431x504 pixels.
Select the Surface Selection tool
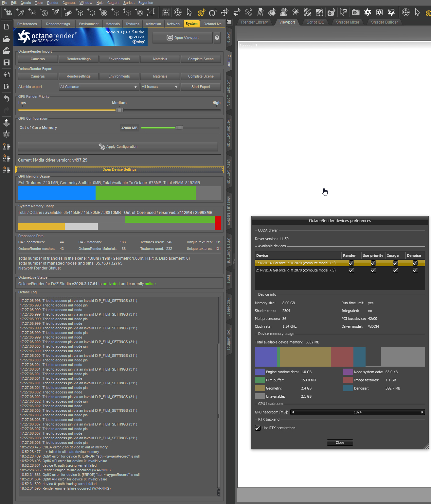point(272,12)
